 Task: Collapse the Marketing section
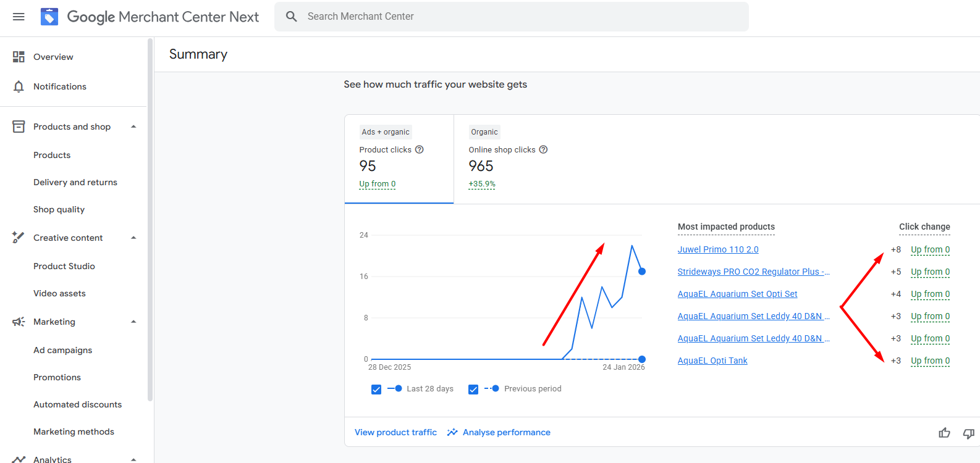[133, 322]
